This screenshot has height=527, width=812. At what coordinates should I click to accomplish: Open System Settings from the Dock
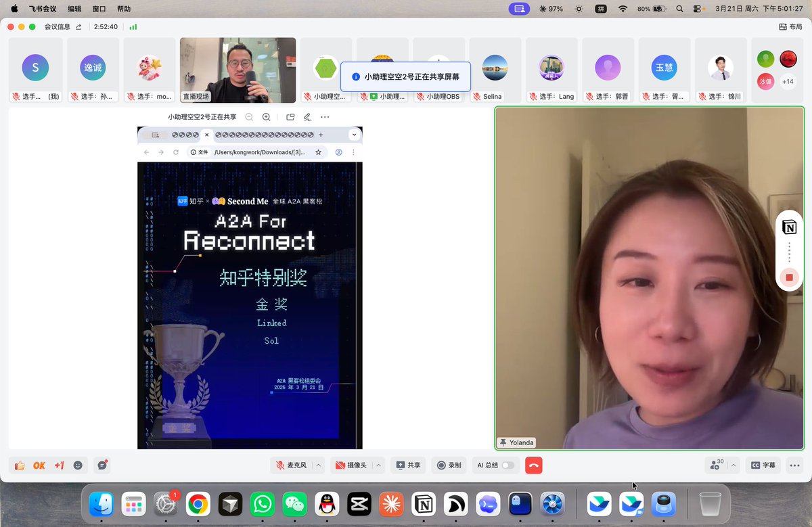pyautogui.click(x=166, y=504)
